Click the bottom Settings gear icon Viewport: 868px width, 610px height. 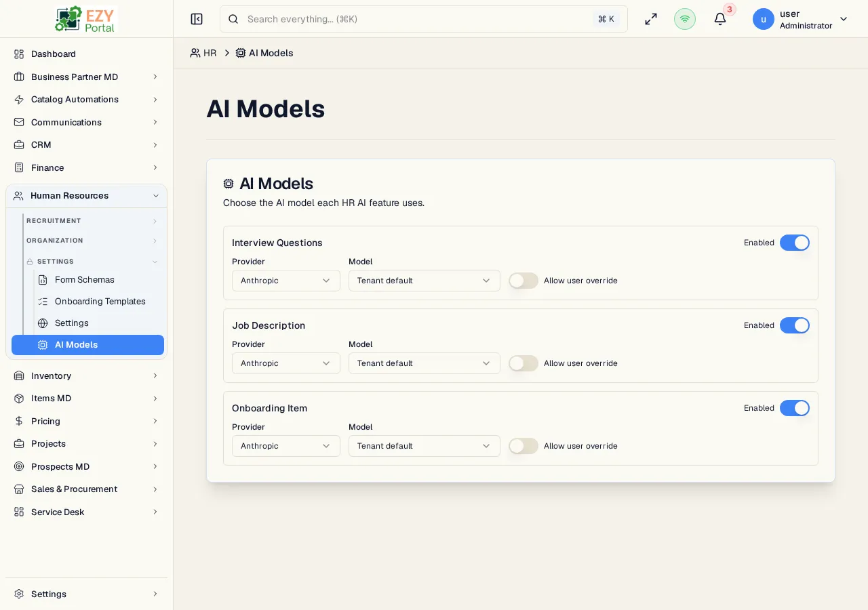[19, 594]
